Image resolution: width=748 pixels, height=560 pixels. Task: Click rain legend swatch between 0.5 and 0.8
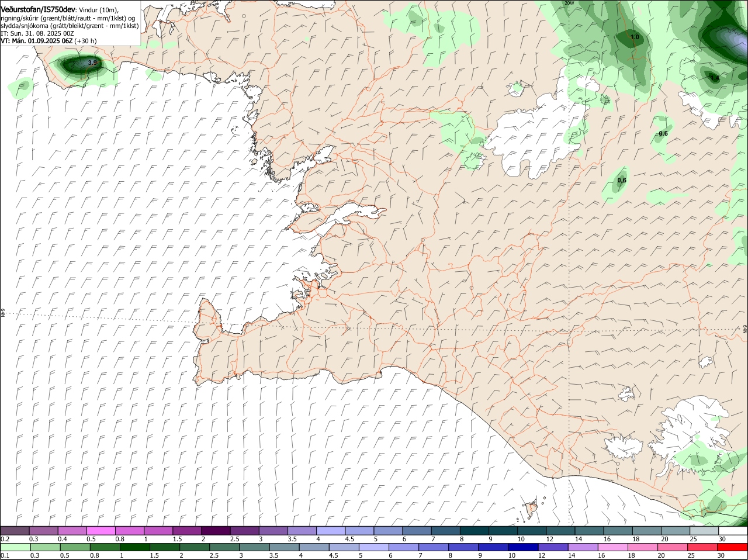pos(77,547)
